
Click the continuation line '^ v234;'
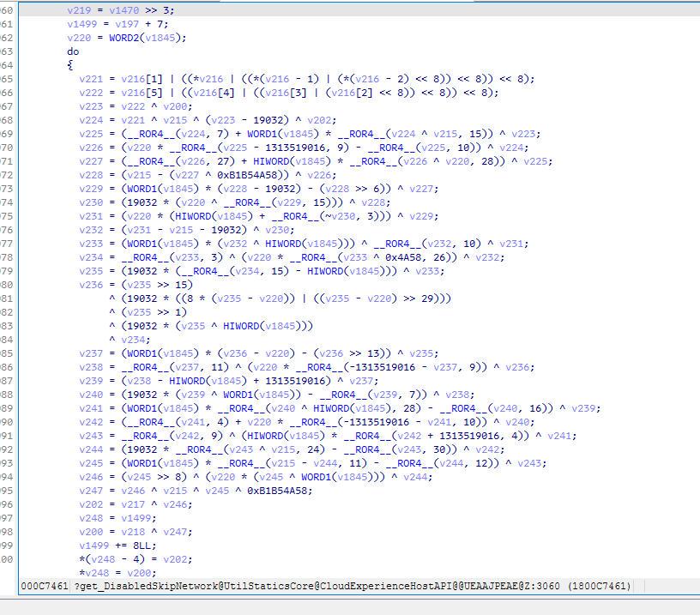130,340
